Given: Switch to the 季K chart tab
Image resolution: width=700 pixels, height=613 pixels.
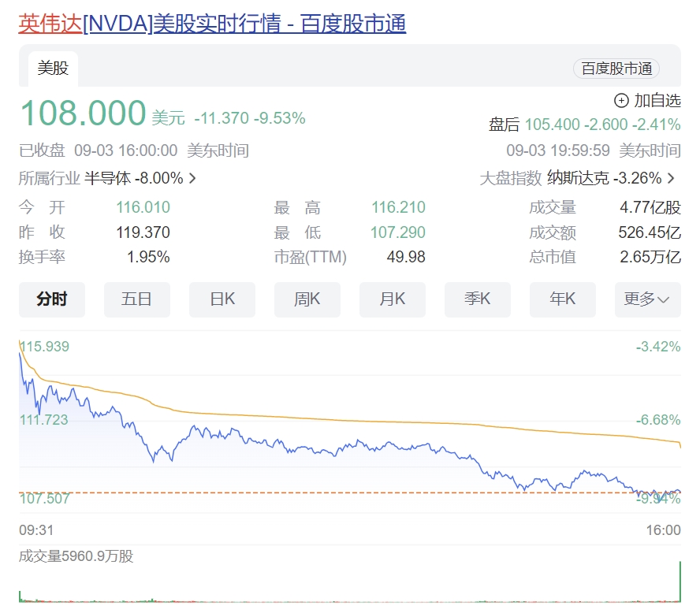Looking at the screenshot, I should (x=478, y=299).
